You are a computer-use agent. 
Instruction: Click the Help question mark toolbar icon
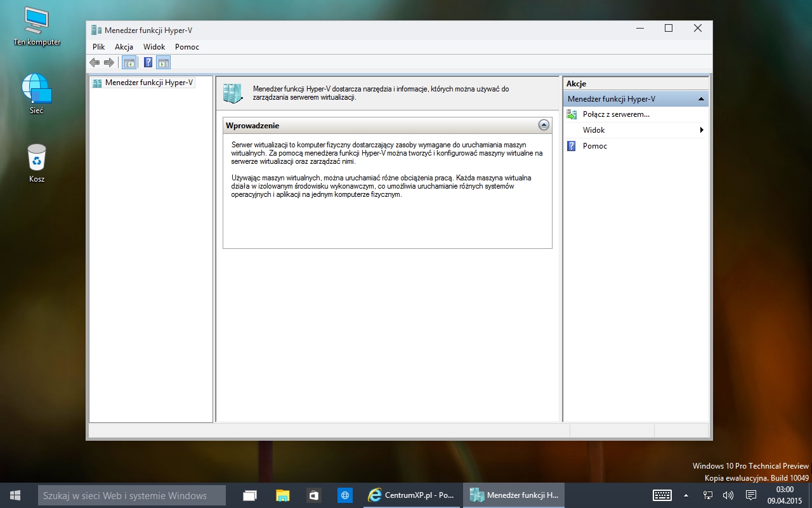tap(148, 62)
